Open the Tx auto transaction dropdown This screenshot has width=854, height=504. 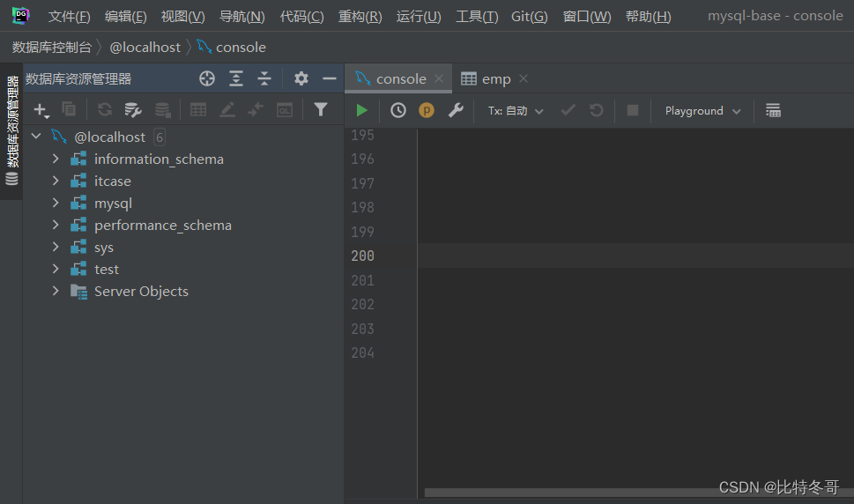click(x=516, y=110)
